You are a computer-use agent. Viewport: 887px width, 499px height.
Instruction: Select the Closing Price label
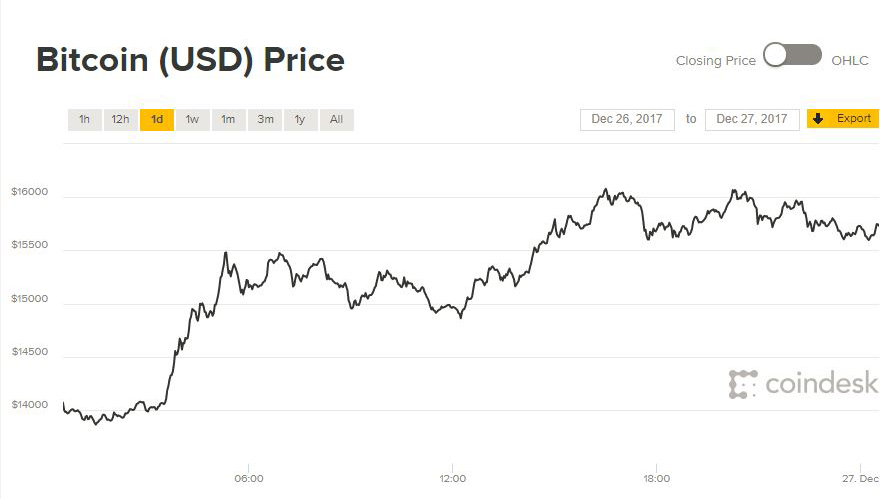(715, 61)
